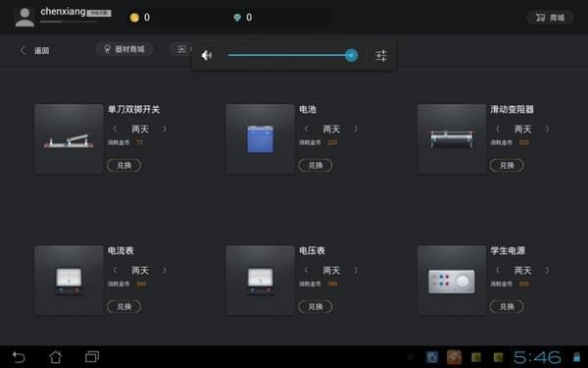Image resolution: width=588 pixels, height=368 pixels.
Task: Open the orange notification icon in system bar
Action: point(454,357)
